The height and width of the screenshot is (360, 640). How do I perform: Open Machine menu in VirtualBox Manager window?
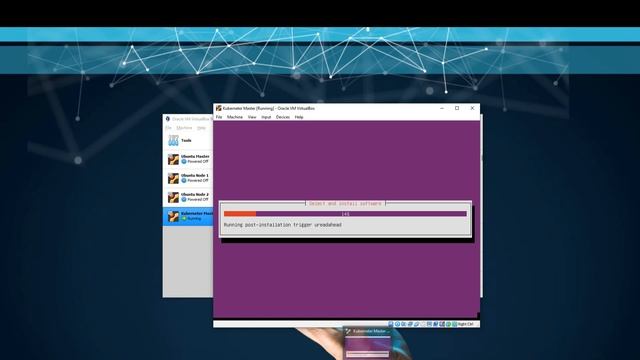pyautogui.click(x=184, y=128)
